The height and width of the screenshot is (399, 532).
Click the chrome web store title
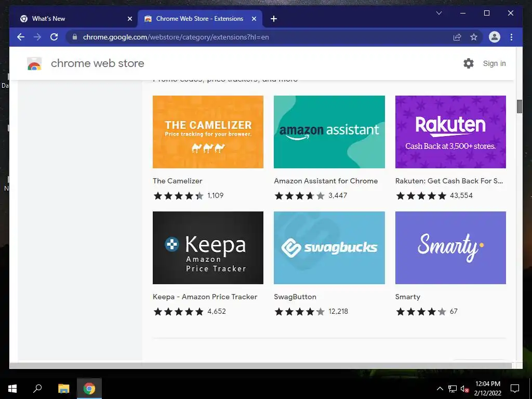click(x=97, y=63)
